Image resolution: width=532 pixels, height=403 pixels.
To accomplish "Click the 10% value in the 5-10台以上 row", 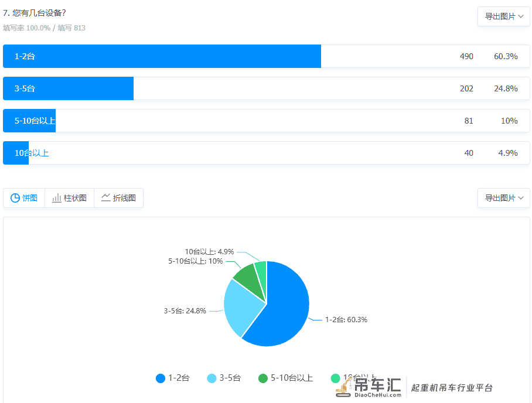I will 509,121.
